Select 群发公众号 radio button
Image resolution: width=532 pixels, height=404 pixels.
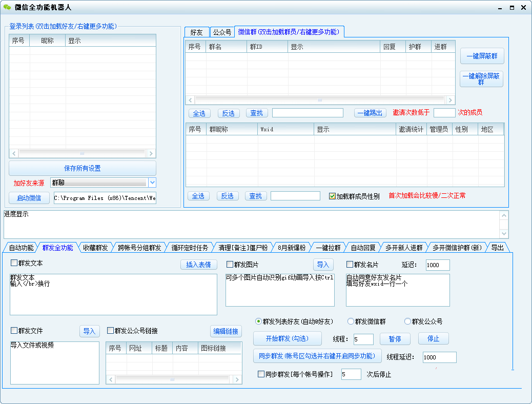pos(408,321)
